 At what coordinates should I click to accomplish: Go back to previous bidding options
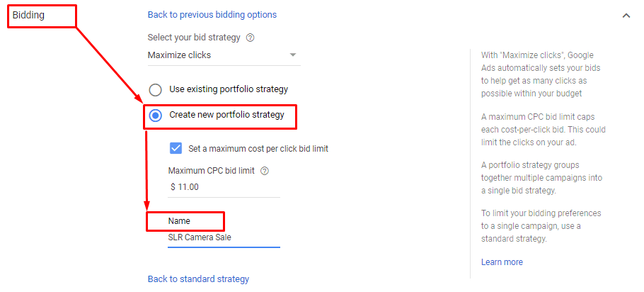point(212,15)
